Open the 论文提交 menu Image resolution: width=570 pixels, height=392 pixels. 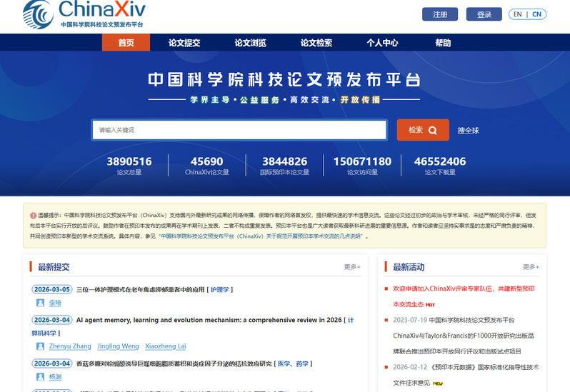184,43
